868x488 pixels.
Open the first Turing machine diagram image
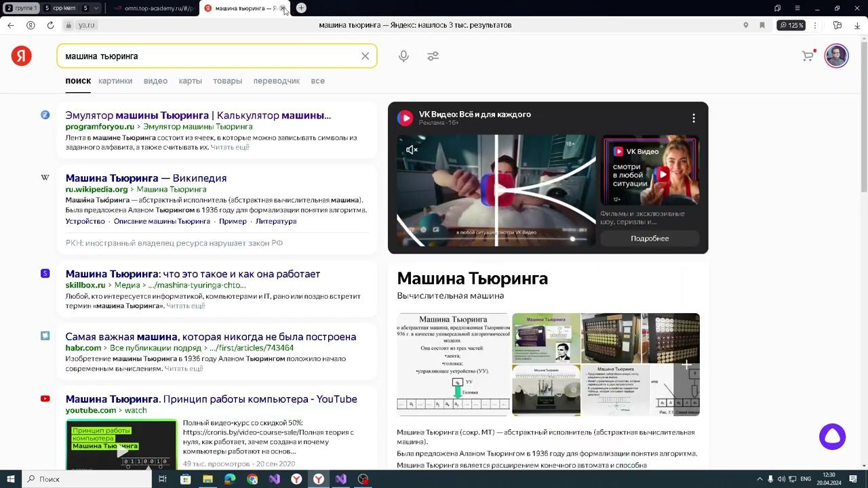tap(453, 364)
